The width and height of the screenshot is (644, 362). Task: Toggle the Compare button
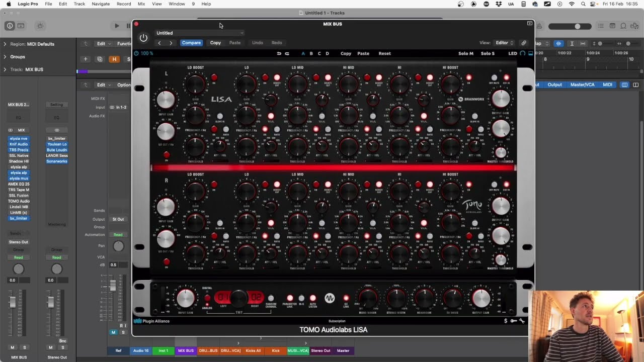[x=191, y=43]
